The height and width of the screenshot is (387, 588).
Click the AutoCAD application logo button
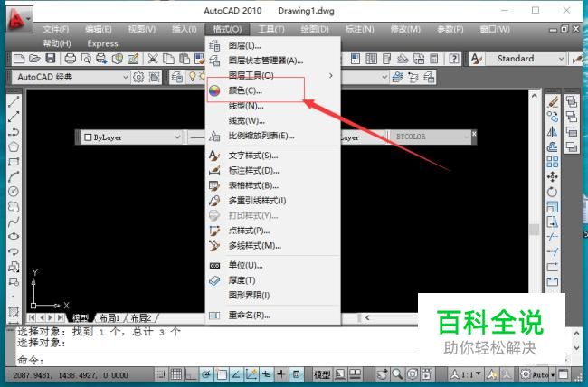point(19,18)
